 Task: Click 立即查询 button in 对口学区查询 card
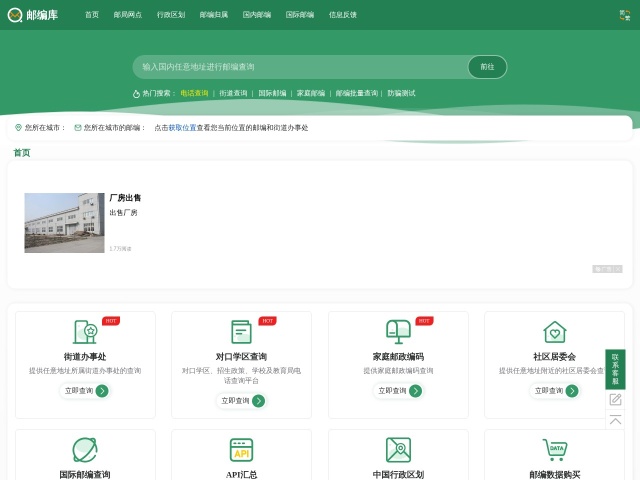tap(241, 401)
